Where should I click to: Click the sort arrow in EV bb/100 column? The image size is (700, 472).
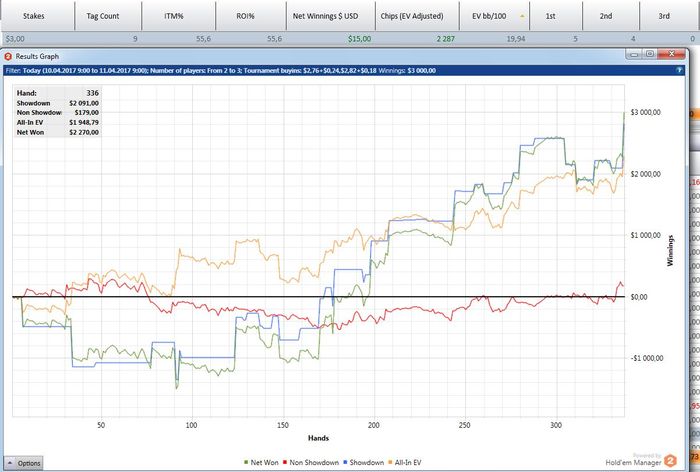pos(522,16)
